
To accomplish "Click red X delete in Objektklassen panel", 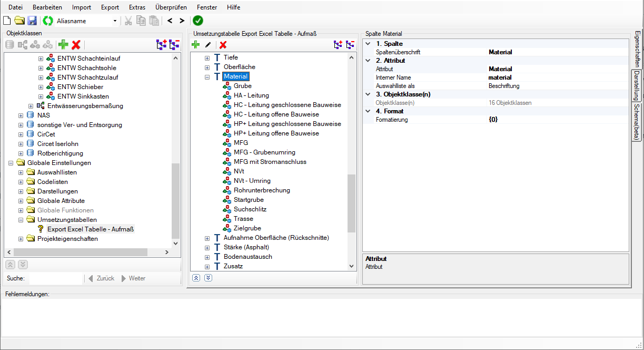I will pos(76,45).
